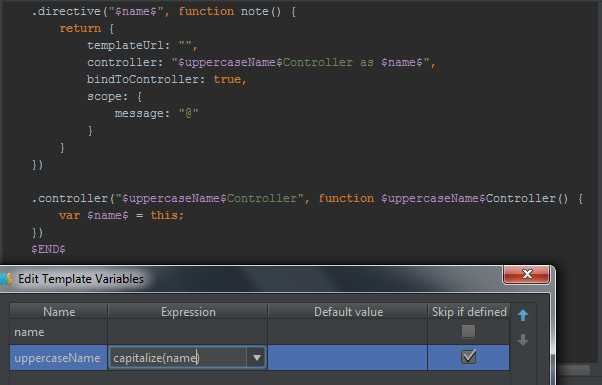Select the uppercaseName variable cell
The image size is (602, 385).
tap(58, 358)
